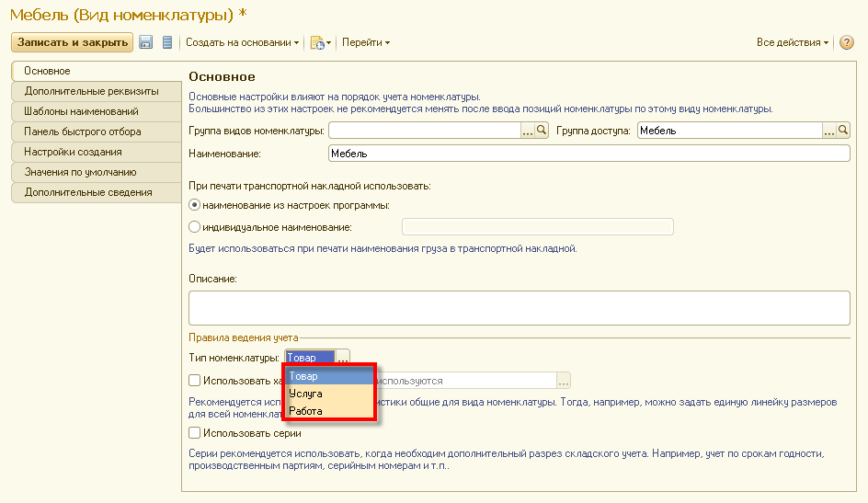Open the reports icon dropdown in toolbar
The width and height of the screenshot is (868, 503).
point(321,42)
